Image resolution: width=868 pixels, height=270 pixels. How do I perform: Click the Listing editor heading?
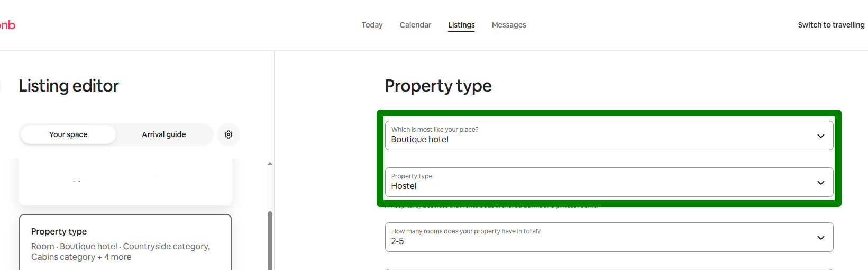point(69,86)
